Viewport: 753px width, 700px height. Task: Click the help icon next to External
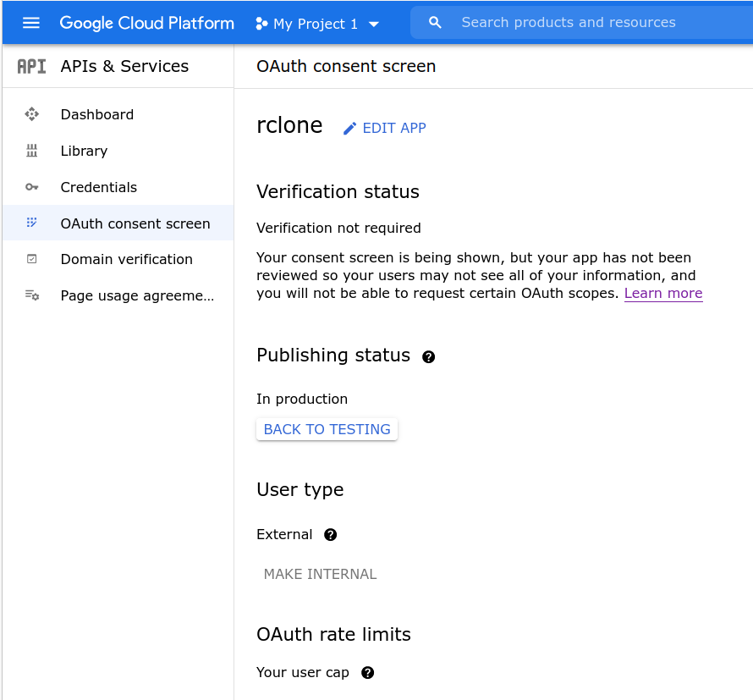[331, 535]
